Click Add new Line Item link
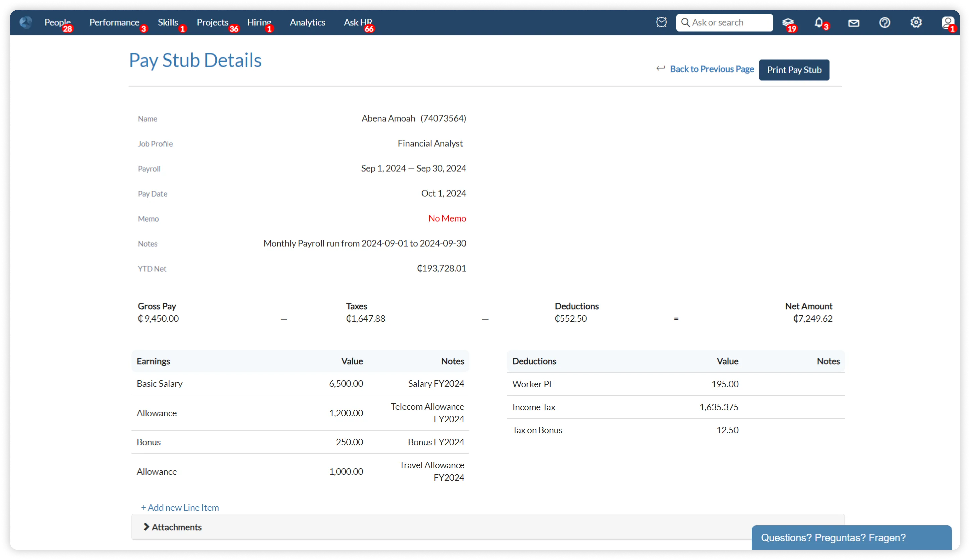Image resolution: width=970 pixels, height=560 pixels. (180, 507)
